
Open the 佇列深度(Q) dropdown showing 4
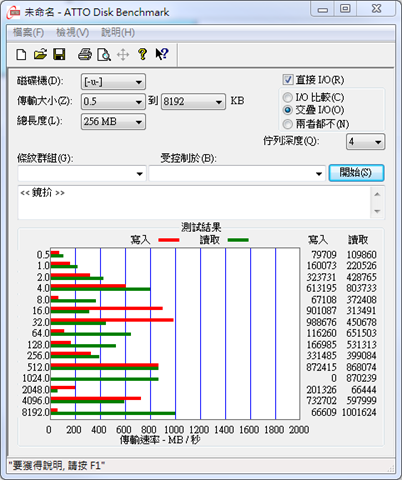click(365, 142)
